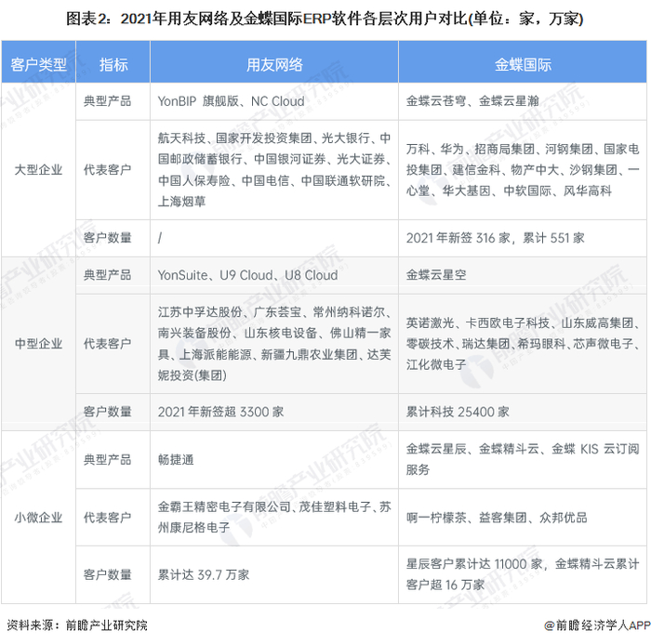Click the source note 资料来源：前瞻产业研究院
The image size is (651, 644).
(77, 625)
